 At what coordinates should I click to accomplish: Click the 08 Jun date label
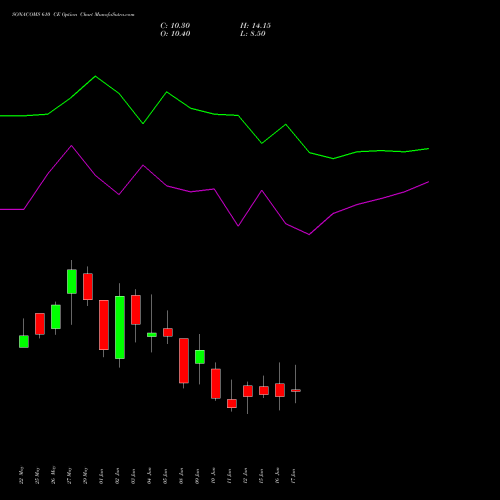click(x=182, y=476)
